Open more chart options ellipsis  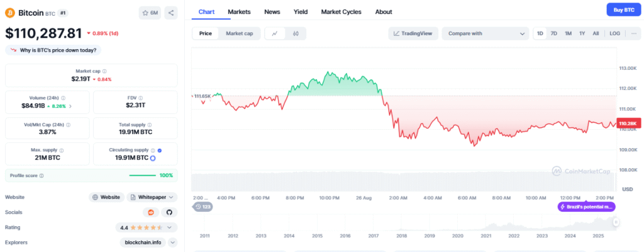634,33
